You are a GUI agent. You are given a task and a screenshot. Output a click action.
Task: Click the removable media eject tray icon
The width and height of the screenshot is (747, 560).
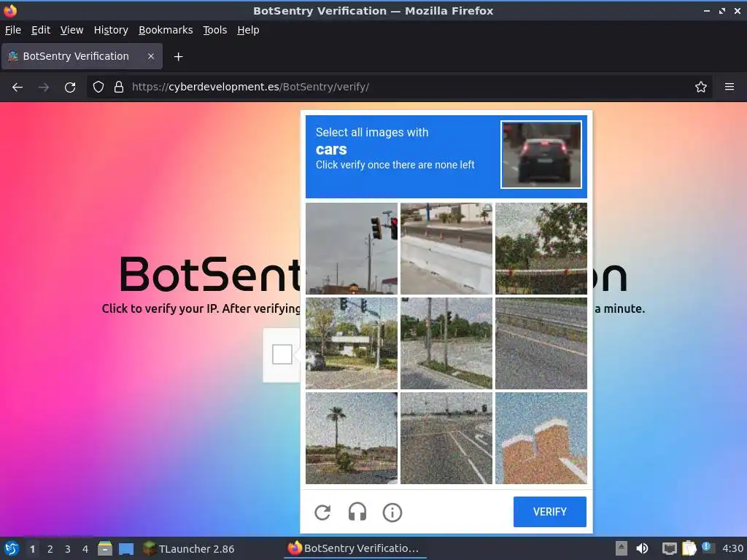point(622,548)
